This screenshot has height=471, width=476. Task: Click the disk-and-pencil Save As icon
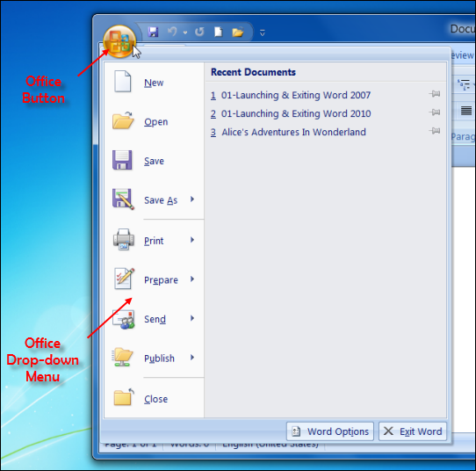123,199
